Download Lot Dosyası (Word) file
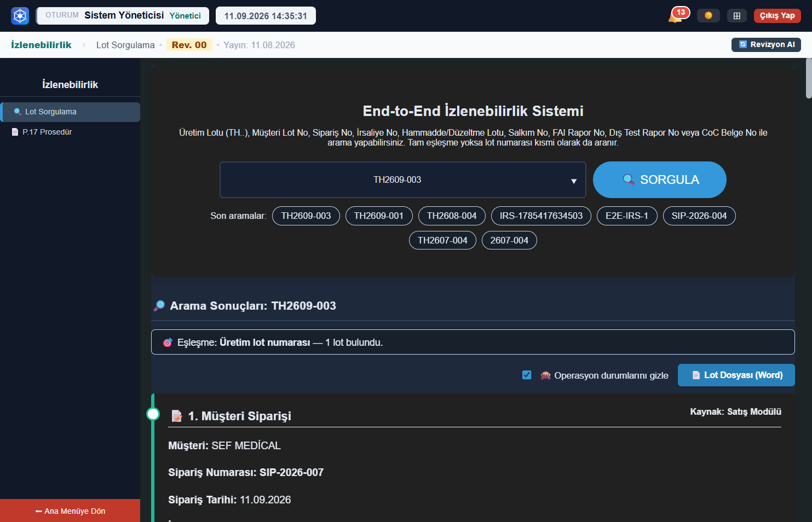Viewport: 812px width, 522px height. 736,375
